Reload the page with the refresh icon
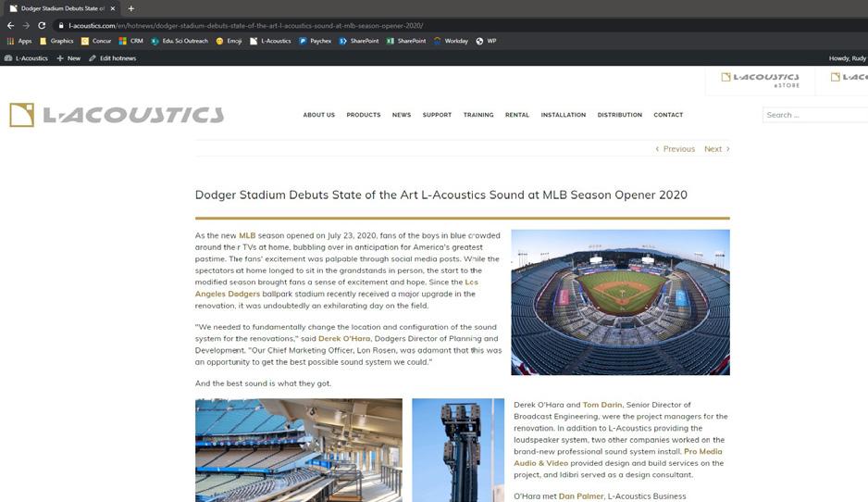Viewport: 868px width, 502px height. [x=42, y=26]
